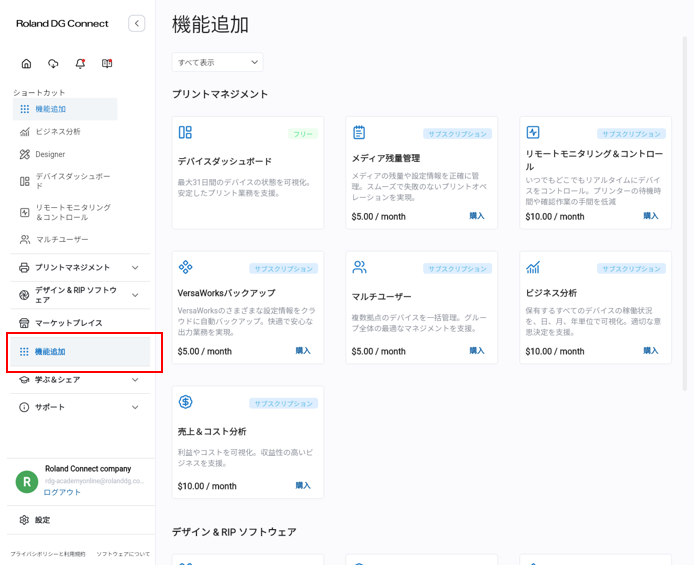Open the 設定 menu item
The width and height of the screenshot is (699, 565).
click(43, 520)
